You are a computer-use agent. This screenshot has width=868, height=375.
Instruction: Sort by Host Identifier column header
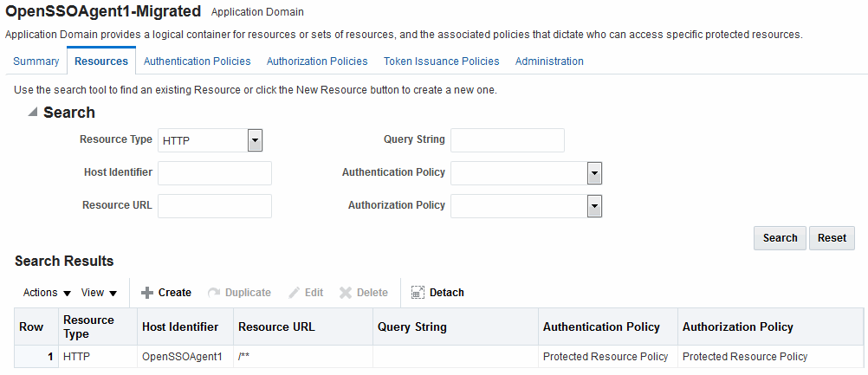tap(185, 327)
